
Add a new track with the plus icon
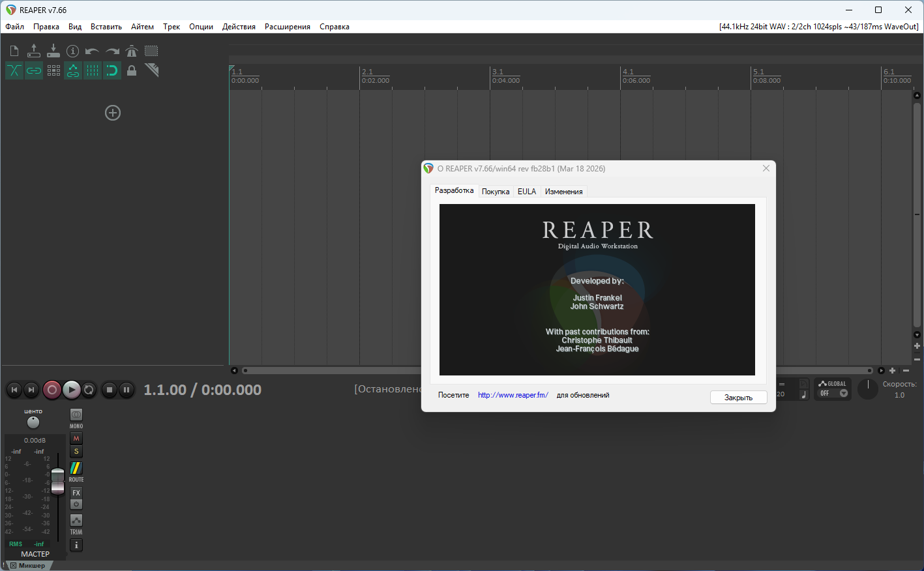click(x=113, y=113)
